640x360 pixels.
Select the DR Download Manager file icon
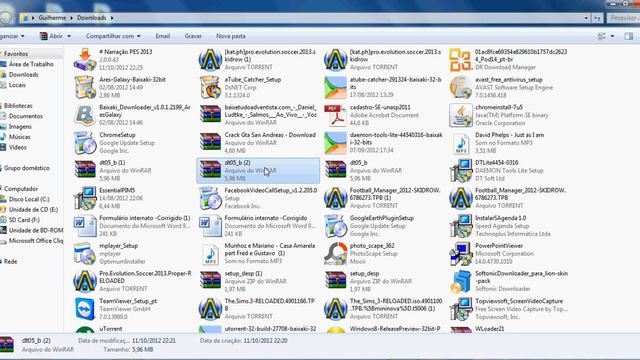pos(461,60)
